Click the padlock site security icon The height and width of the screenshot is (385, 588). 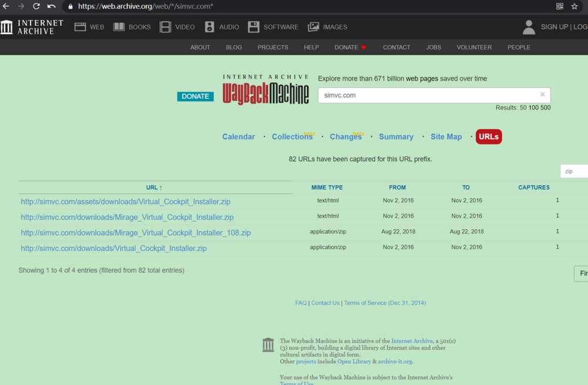click(70, 6)
